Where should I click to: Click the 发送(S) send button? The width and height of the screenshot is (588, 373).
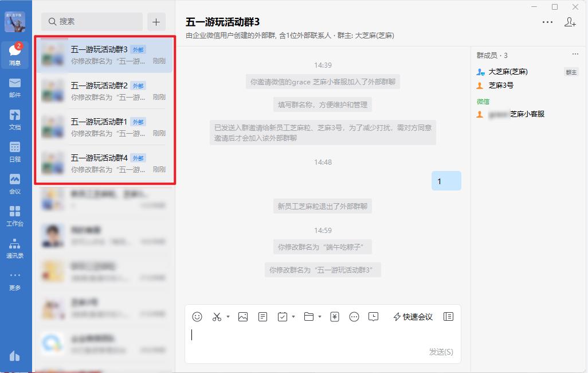(440, 352)
